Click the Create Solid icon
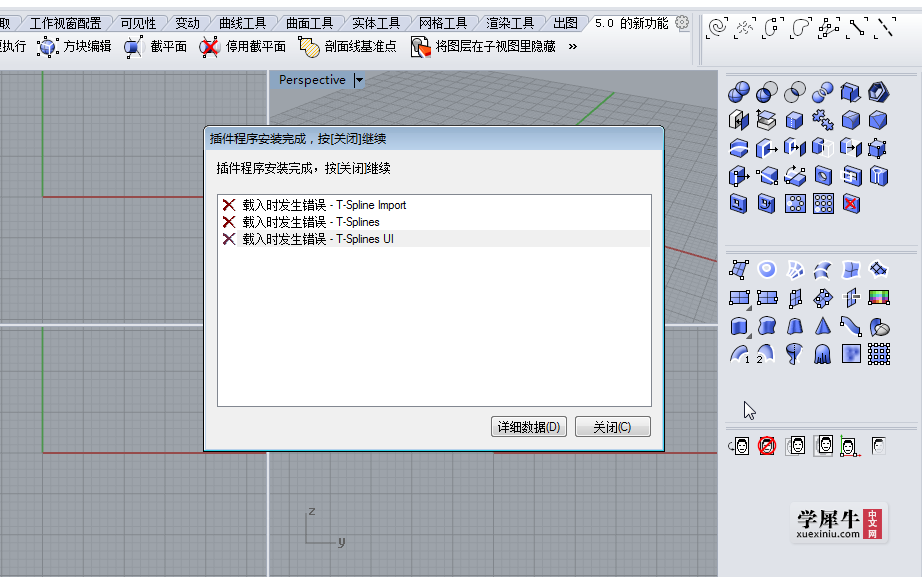The width and height of the screenshot is (922, 577). tap(850, 92)
